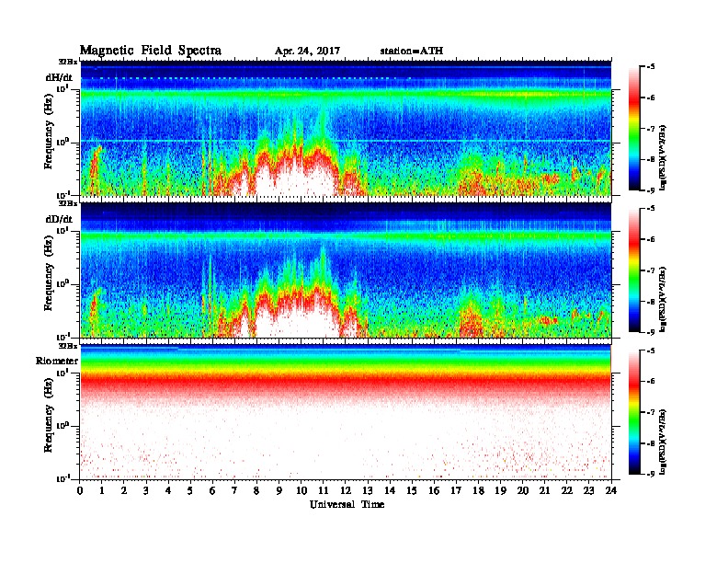
Task: Click hour "12" on the time axis
Action: point(346,491)
